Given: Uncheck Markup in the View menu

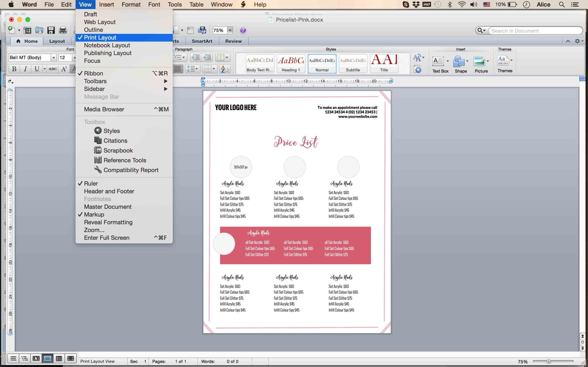Looking at the screenshot, I should [x=94, y=214].
